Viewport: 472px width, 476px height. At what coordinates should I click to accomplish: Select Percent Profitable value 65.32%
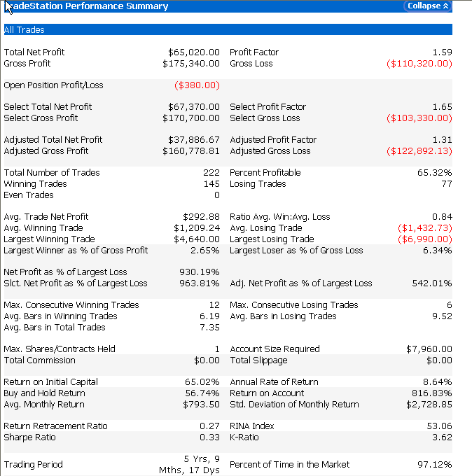[435, 173]
